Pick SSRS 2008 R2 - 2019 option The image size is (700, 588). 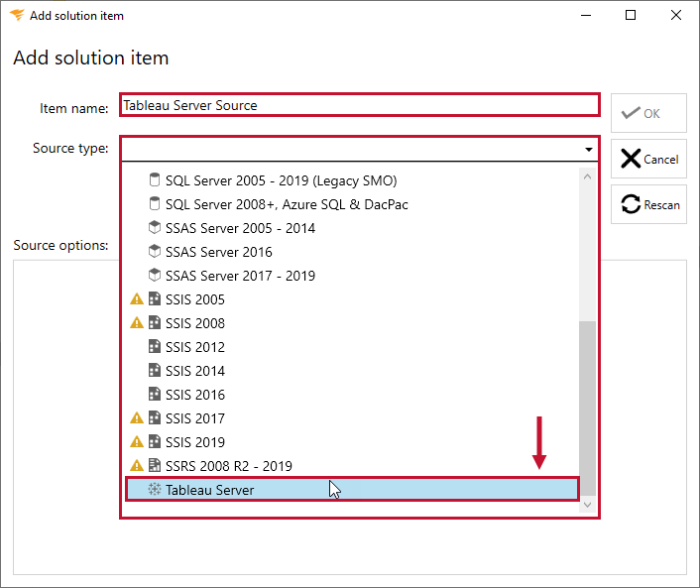tap(352, 466)
